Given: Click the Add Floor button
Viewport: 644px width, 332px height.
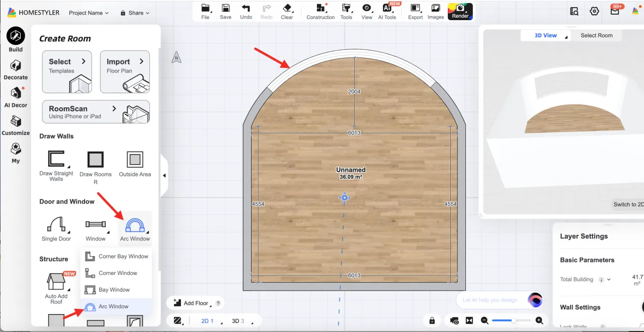Looking at the screenshot, I should click(191, 303).
